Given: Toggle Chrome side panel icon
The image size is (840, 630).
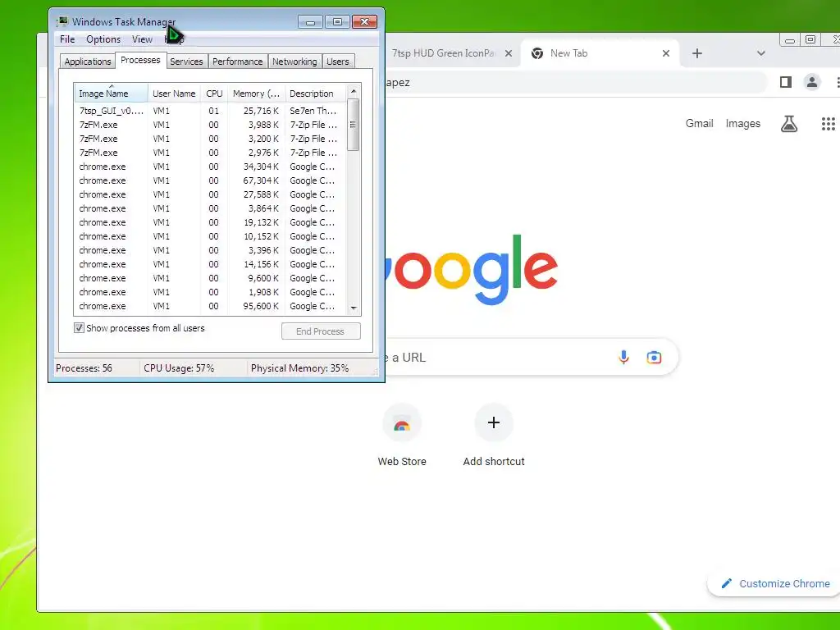Looking at the screenshot, I should click(x=786, y=82).
